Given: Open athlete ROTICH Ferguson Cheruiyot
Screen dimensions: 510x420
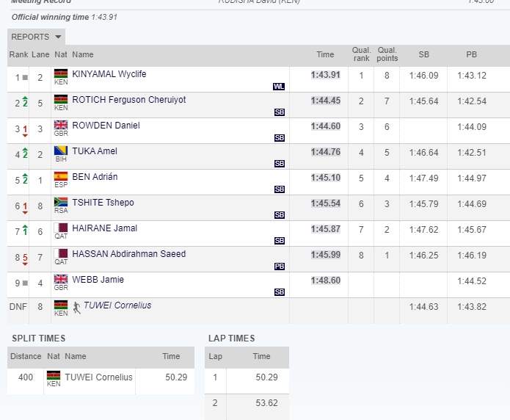Looking at the screenshot, I should tap(128, 100).
